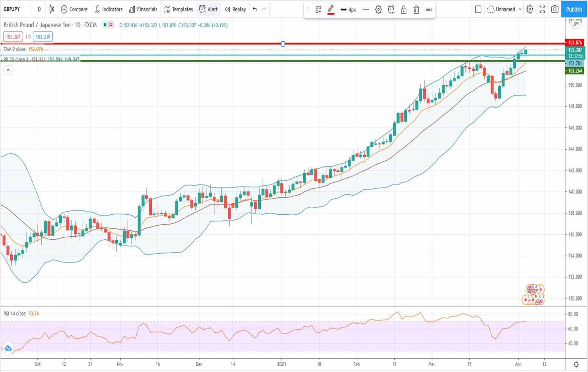Open the candlestick chart style selector
The height and width of the screenshot is (372, 588).
[x=52, y=9]
